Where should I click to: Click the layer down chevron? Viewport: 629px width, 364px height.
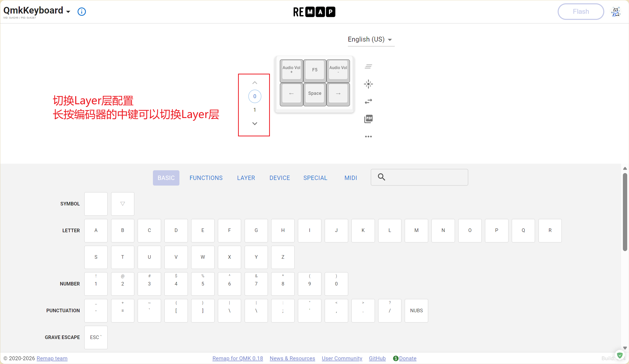tap(255, 124)
